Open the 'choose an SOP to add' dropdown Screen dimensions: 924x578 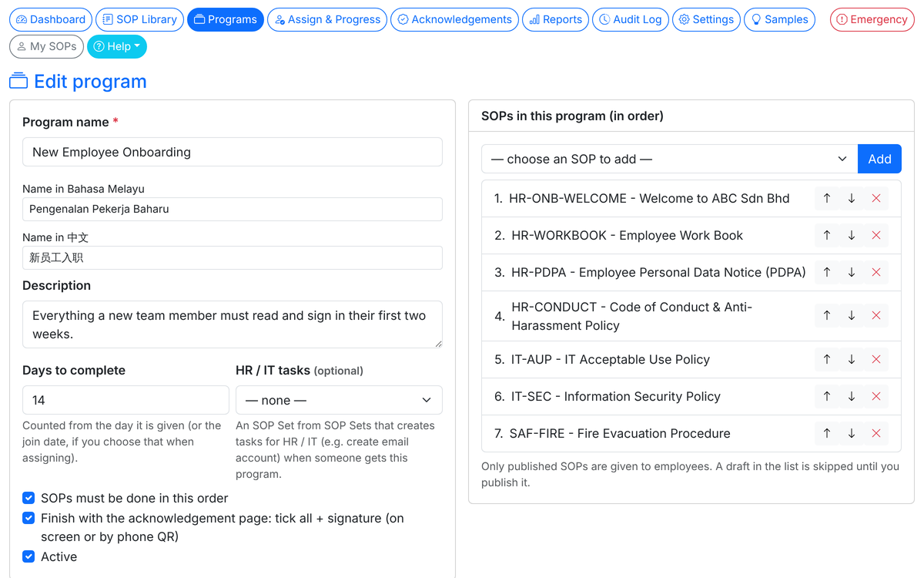click(x=669, y=159)
